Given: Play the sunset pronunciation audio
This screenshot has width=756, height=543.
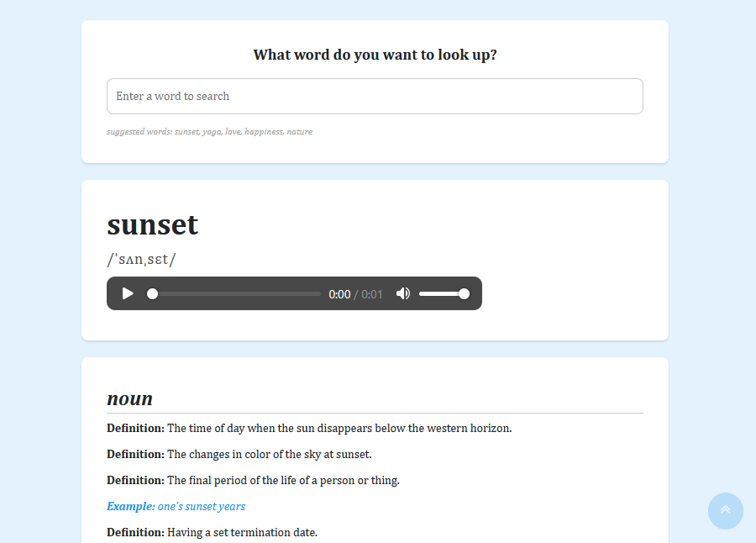Looking at the screenshot, I should click(128, 293).
